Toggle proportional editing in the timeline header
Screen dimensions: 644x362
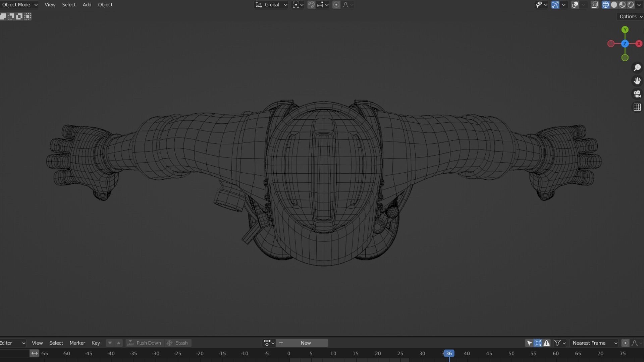click(625, 343)
